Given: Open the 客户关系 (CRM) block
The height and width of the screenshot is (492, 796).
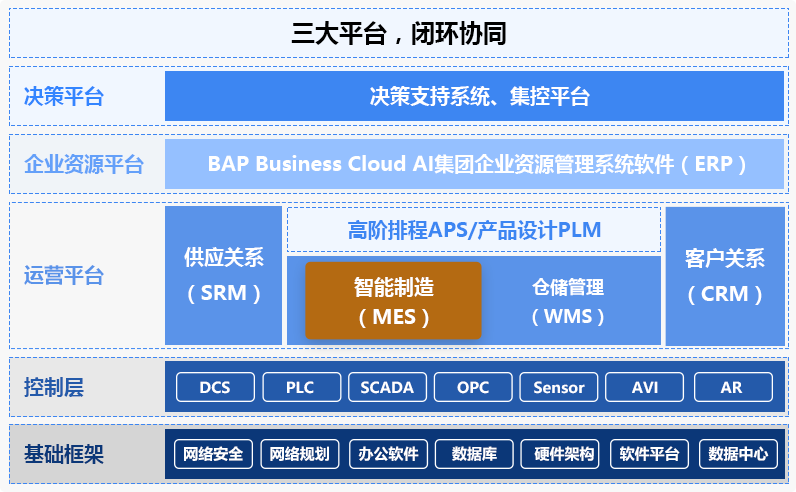Looking at the screenshot, I should 725,276.
